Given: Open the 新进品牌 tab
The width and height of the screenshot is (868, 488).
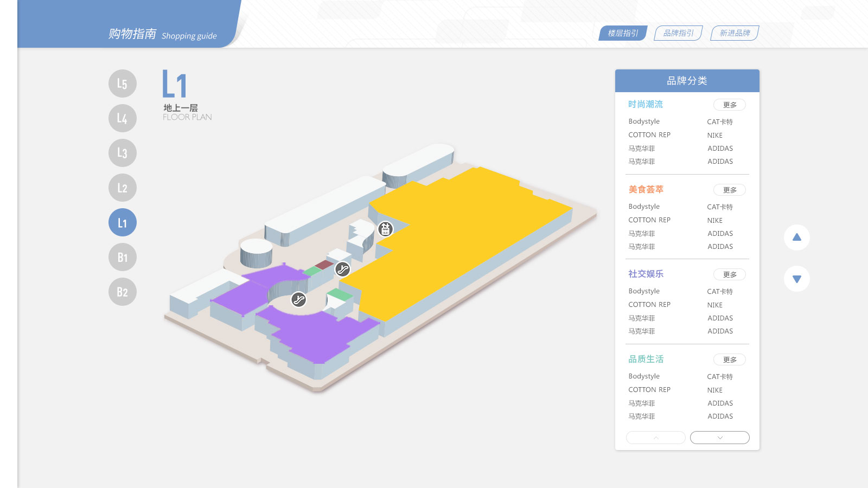Looking at the screenshot, I should [735, 33].
